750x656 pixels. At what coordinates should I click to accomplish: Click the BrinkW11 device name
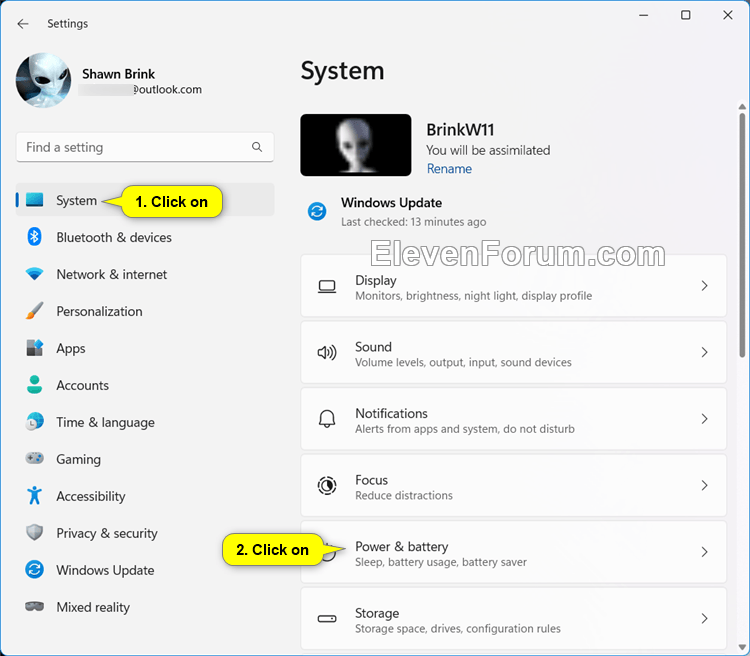point(460,130)
